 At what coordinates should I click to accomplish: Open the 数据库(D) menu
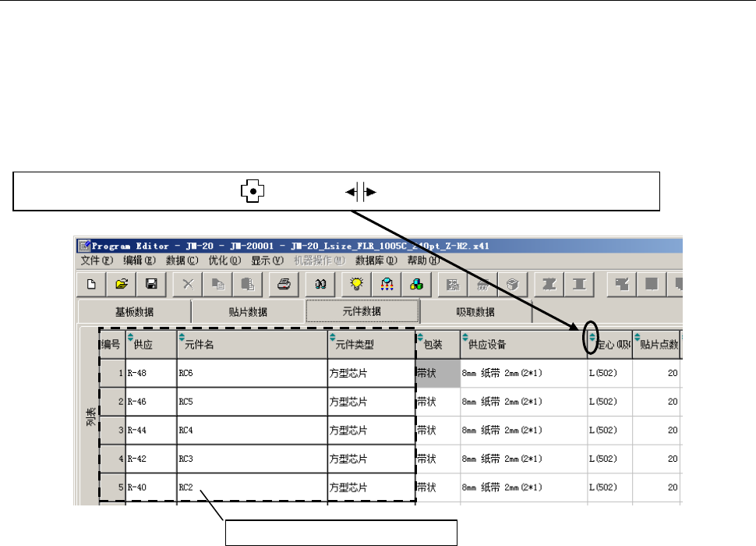(x=376, y=261)
